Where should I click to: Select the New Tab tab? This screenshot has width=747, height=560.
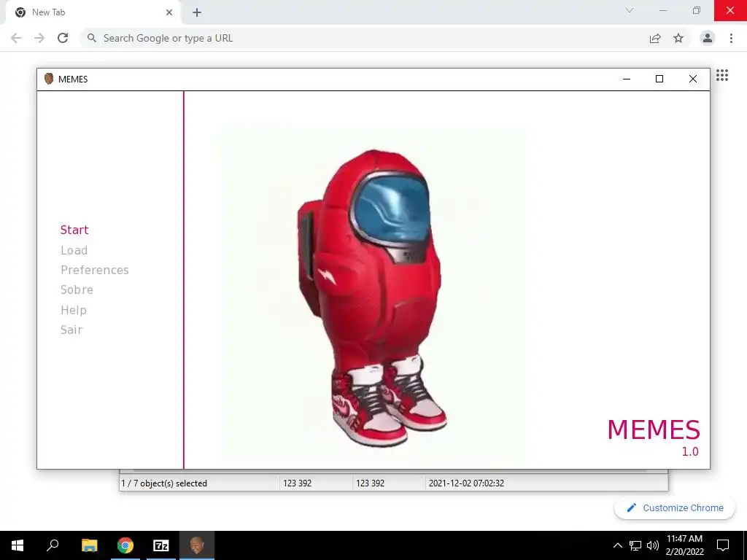(93, 12)
